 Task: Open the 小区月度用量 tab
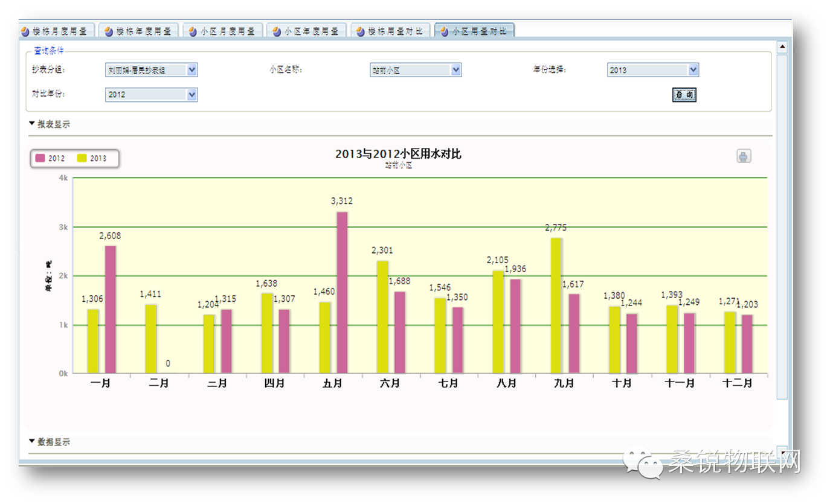point(224,31)
